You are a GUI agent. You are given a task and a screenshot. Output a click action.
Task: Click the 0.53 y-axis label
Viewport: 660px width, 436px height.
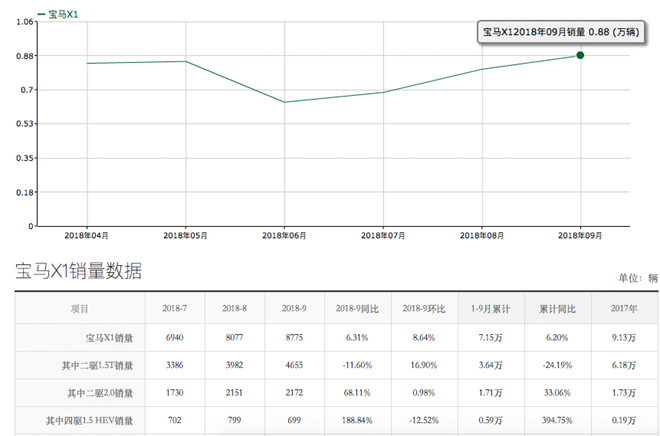tap(24, 124)
